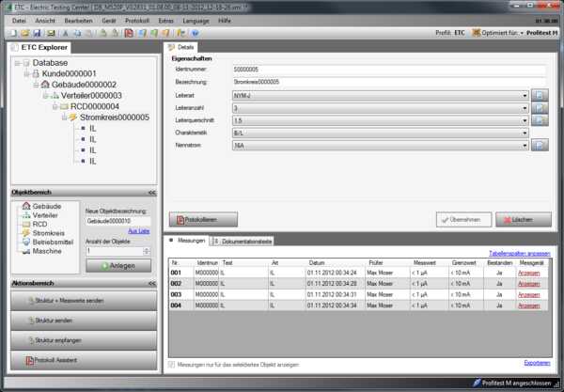Viewport: 564px width, 392px height.
Task: Switch to the Dokumentationsliste tab
Action: click(x=246, y=242)
